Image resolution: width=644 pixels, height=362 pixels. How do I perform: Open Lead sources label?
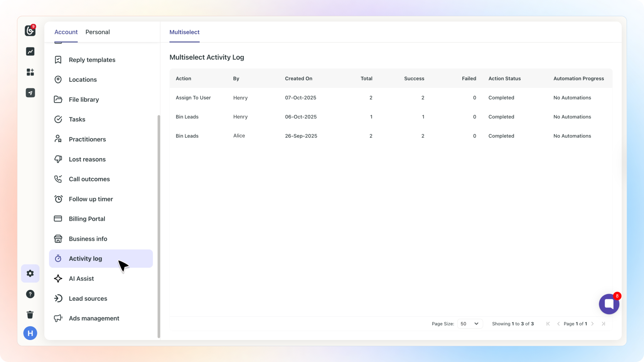88,298
